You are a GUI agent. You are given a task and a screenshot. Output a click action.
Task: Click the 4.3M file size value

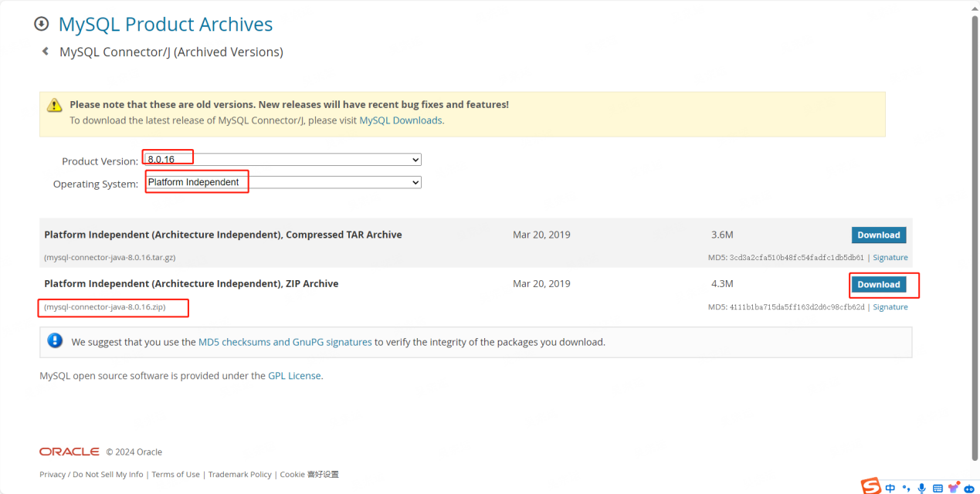coord(723,284)
